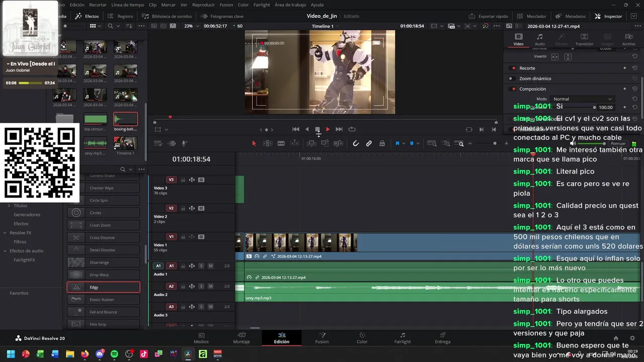
Task: Click the Insert clip icon
Action: coord(311,144)
